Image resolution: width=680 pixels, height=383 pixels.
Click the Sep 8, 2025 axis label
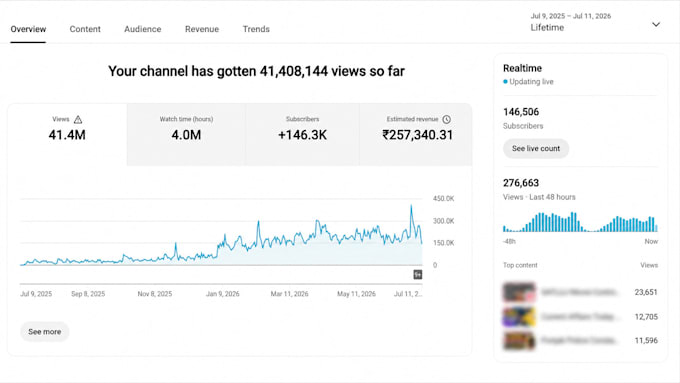[88, 294]
